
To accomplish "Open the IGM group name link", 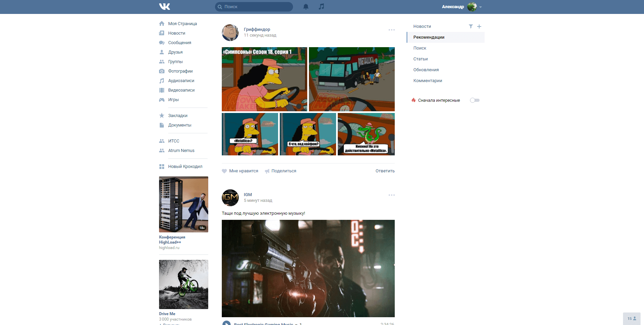I will click(x=248, y=195).
